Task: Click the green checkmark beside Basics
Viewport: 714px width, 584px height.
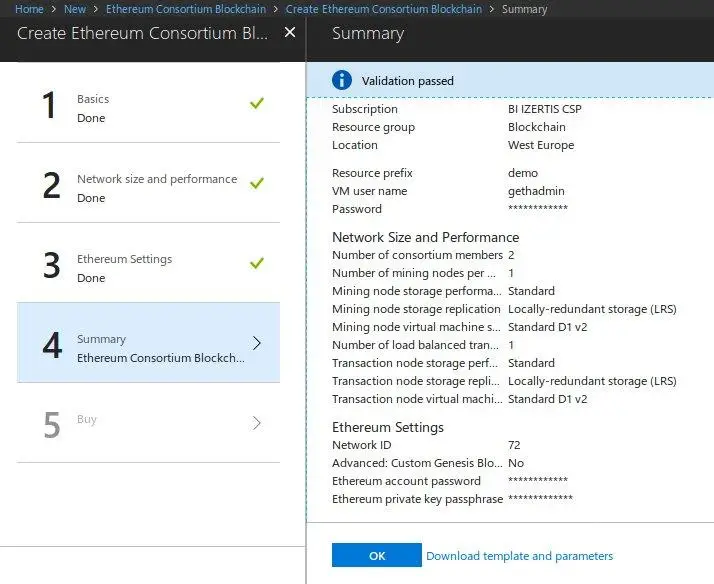Action: coord(257,103)
